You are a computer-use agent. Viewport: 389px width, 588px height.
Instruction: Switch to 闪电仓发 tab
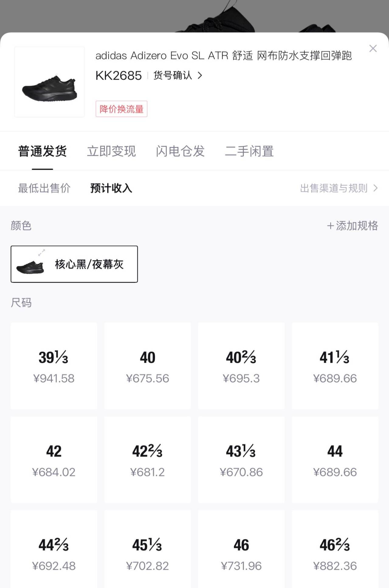point(180,151)
